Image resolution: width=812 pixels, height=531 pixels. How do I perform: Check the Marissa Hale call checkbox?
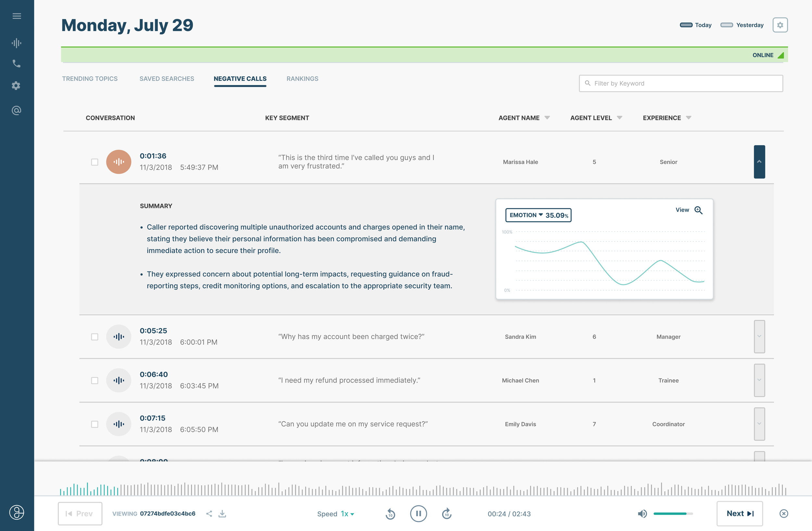click(95, 162)
